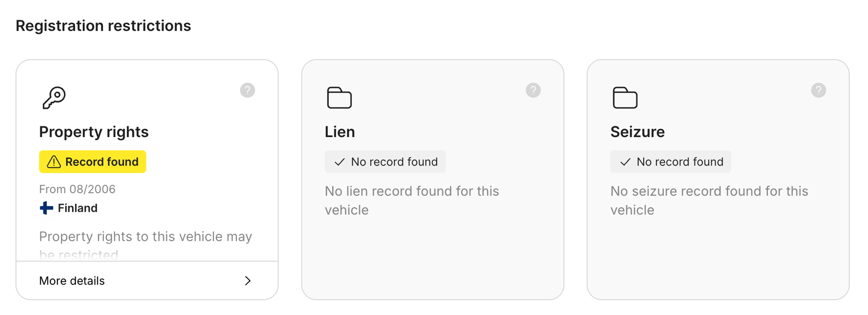The height and width of the screenshot is (315, 868).
Task: Click the Seizure card heading
Action: pyautogui.click(x=637, y=132)
